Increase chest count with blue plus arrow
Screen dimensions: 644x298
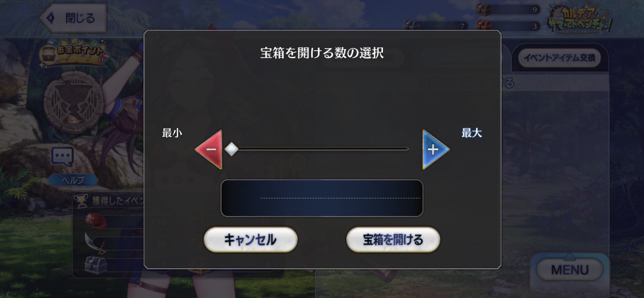click(435, 150)
